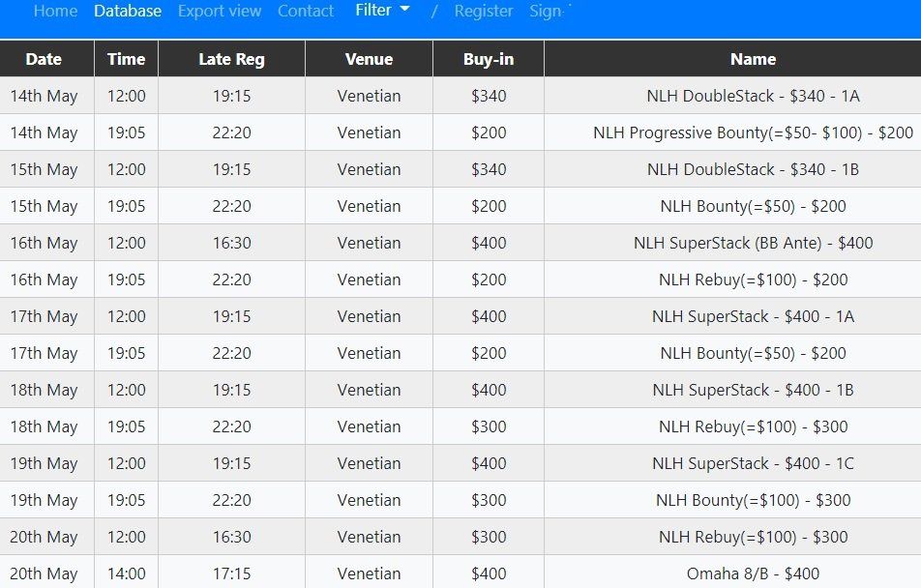Sort by the Time column header

127,59
